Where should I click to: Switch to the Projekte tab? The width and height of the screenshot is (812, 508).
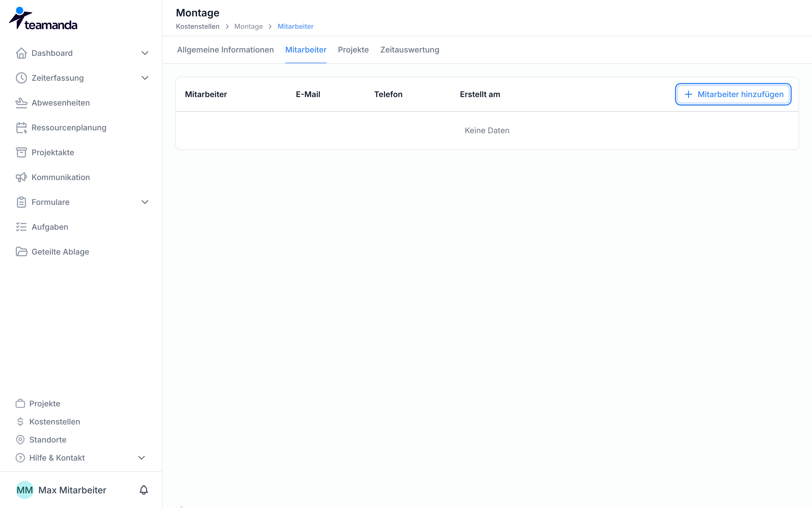click(x=353, y=50)
